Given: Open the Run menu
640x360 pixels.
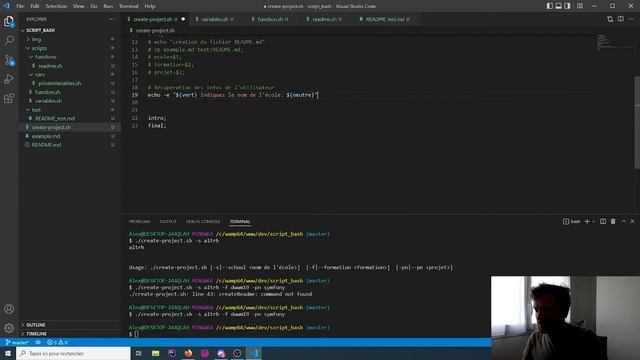Looking at the screenshot, I should 108,6.
